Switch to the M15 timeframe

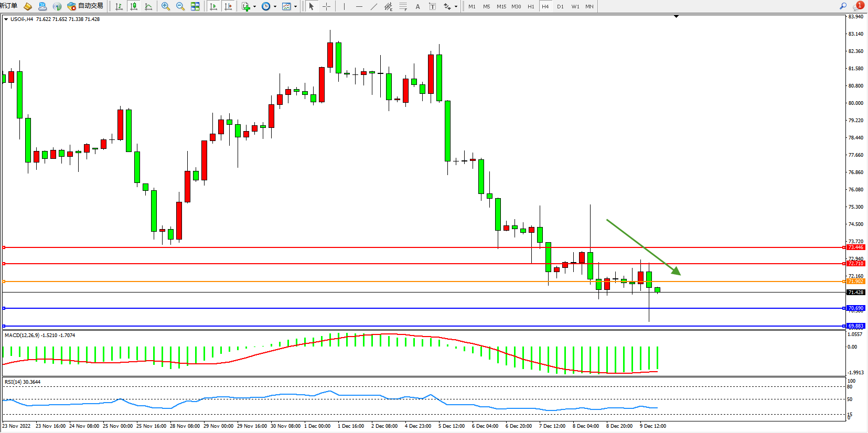point(501,6)
